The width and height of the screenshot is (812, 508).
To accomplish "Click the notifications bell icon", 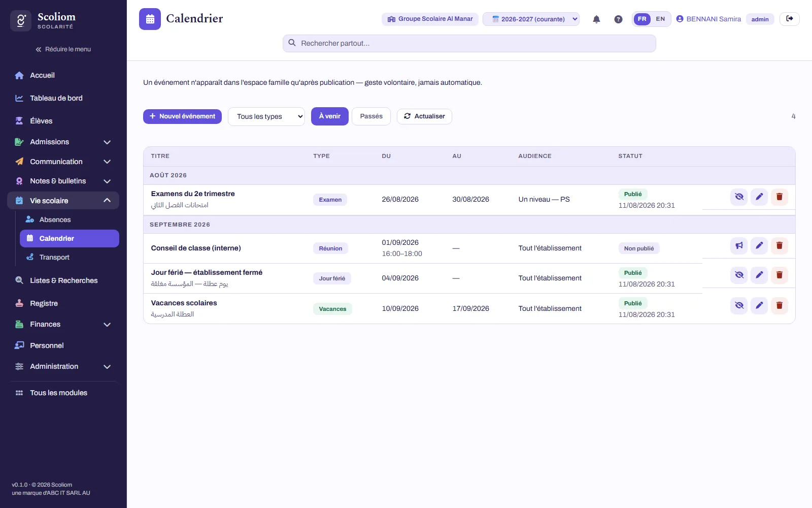I will 596,19.
